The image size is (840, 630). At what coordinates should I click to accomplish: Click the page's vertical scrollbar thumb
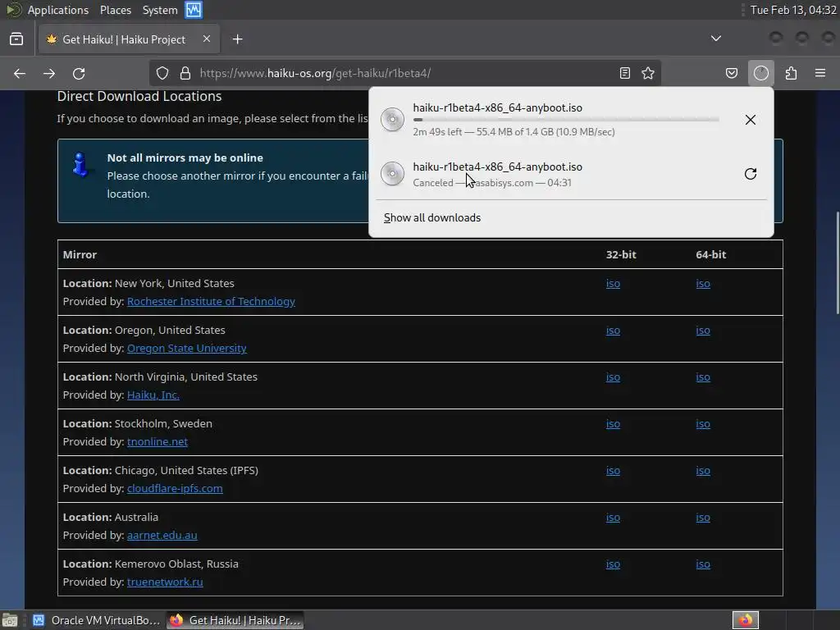[x=838, y=262]
